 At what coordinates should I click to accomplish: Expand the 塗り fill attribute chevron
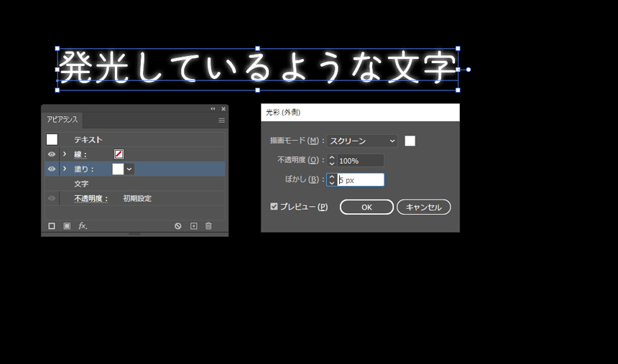click(65, 169)
